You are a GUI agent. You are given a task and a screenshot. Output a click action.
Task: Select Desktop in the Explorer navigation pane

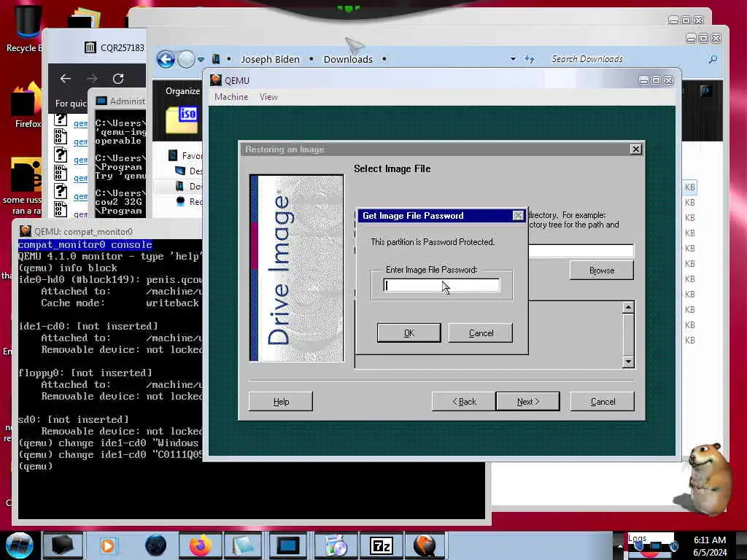point(189,171)
